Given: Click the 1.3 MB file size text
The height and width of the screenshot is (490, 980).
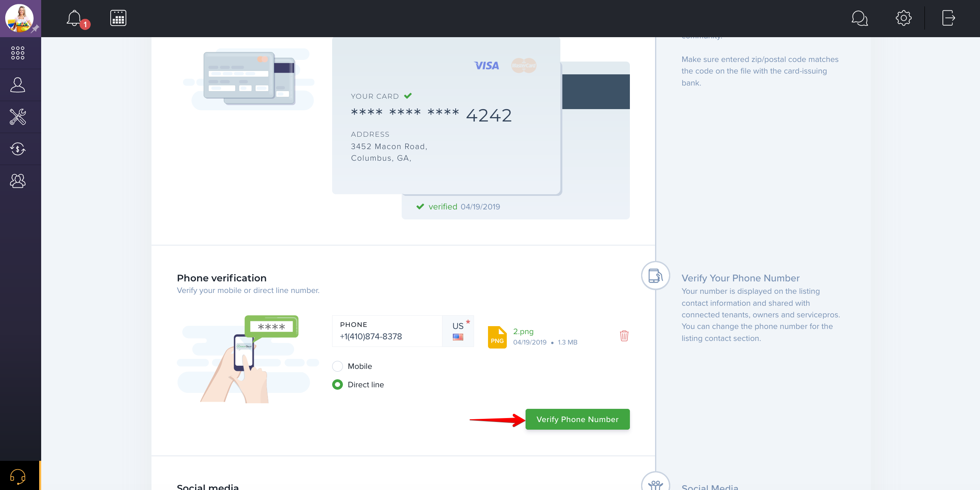Looking at the screenshot, I should [568, 342].
